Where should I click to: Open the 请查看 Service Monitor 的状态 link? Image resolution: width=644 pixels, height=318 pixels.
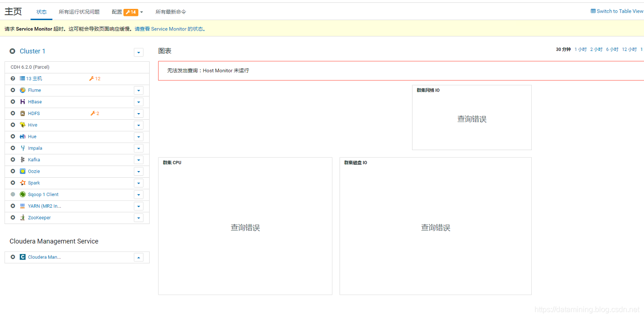[169, 29]
